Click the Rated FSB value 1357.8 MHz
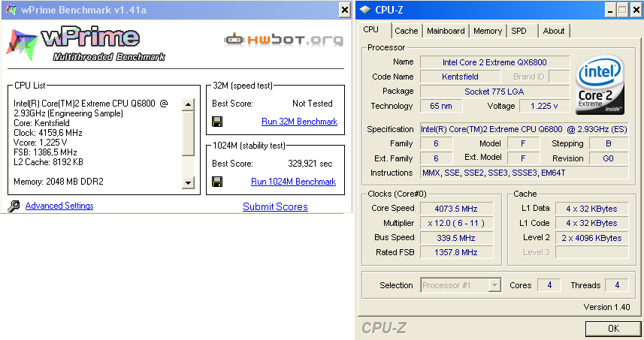Viewport: 644px width, 340px height. coord(456,252)
